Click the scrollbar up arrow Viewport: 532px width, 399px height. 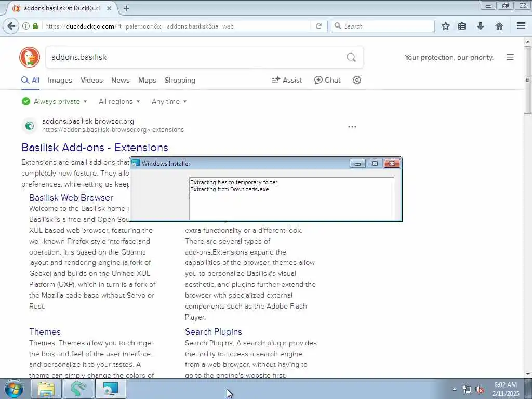(x=527, y=42)
